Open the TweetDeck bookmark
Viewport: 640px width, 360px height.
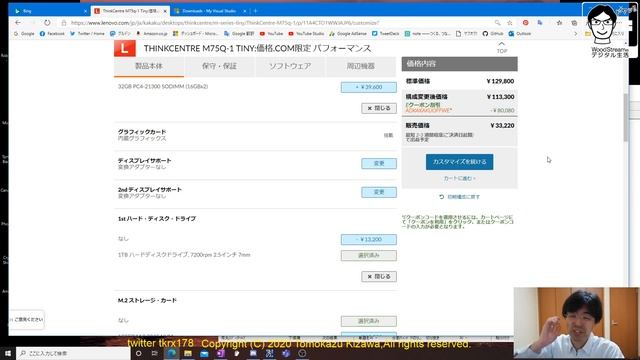click(x=386, y=33)
